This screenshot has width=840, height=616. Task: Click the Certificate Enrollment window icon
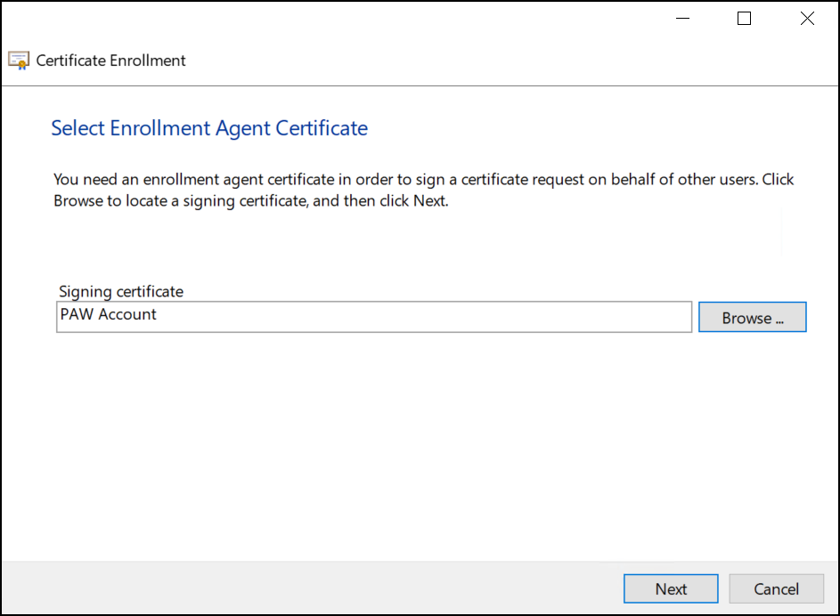pyautogui.click(x=19, y=61)
